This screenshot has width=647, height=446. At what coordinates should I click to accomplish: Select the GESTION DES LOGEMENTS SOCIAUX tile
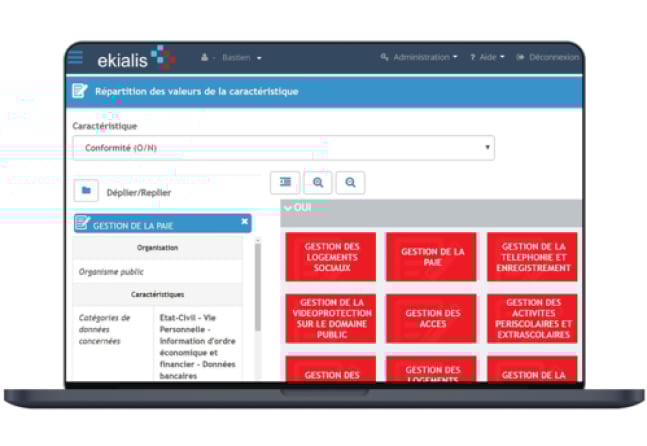pyautogui.click(x=331, y=257)
